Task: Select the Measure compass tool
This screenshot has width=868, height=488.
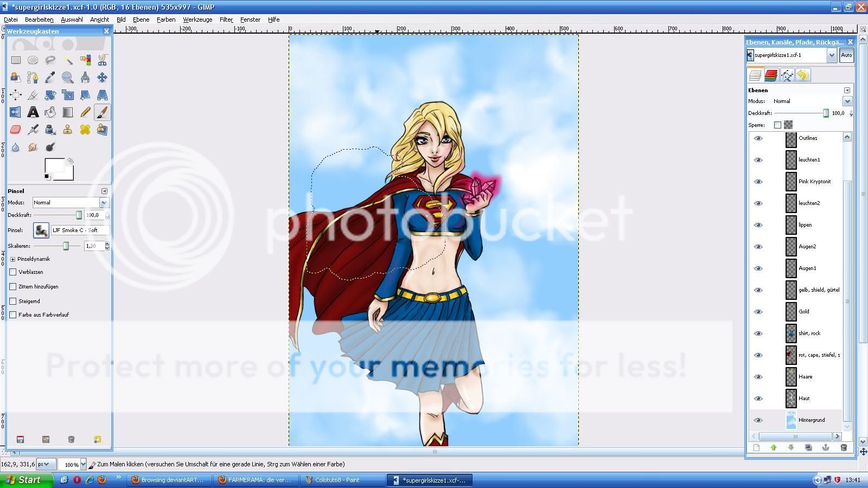Action: pos(85,78)
